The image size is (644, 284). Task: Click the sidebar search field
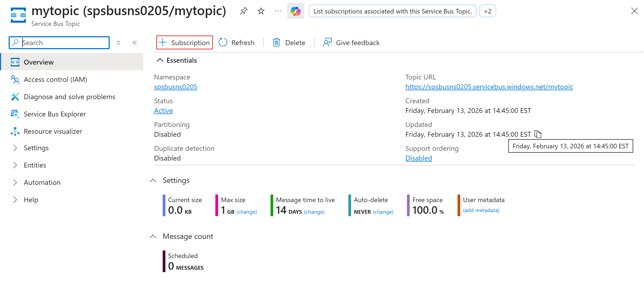point(59,42)
